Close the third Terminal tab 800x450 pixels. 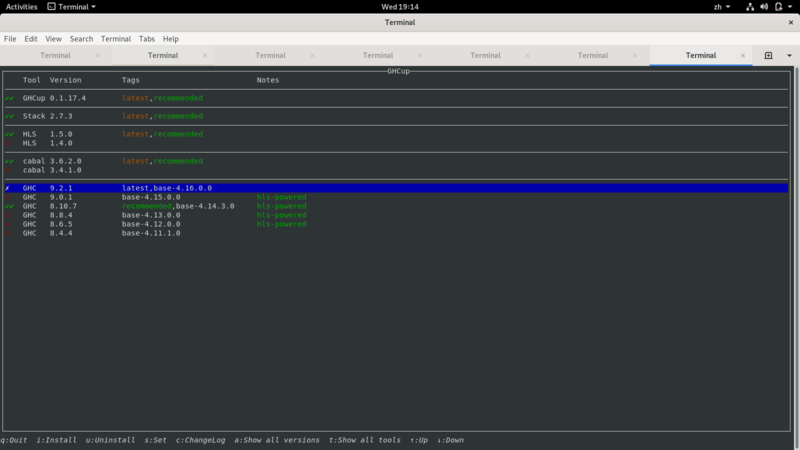tap(312, 55)
